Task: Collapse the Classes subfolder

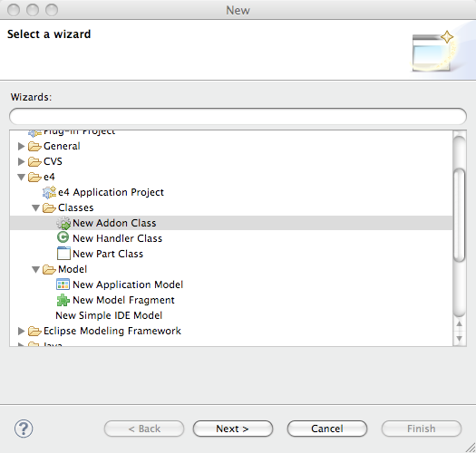Action: 36,207
